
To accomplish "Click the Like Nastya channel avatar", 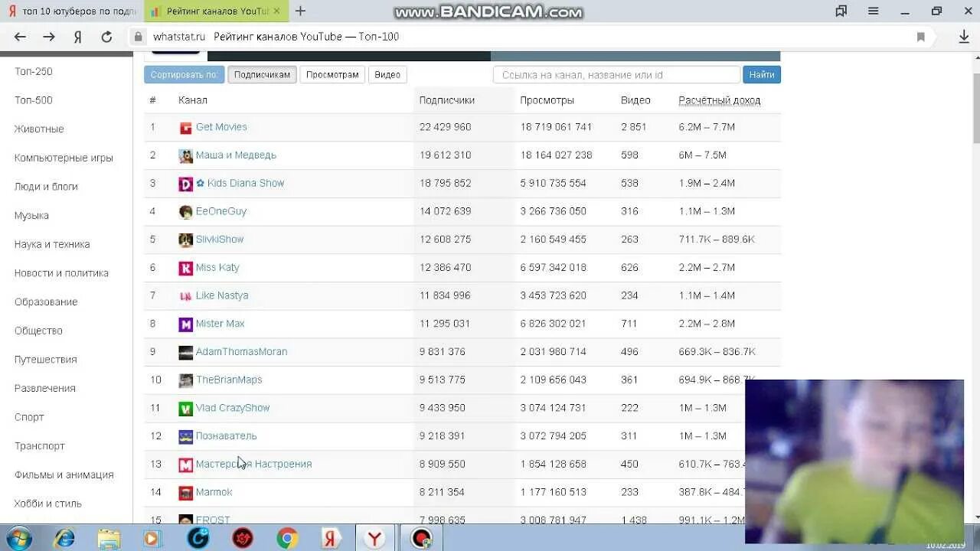I will 185,296.
